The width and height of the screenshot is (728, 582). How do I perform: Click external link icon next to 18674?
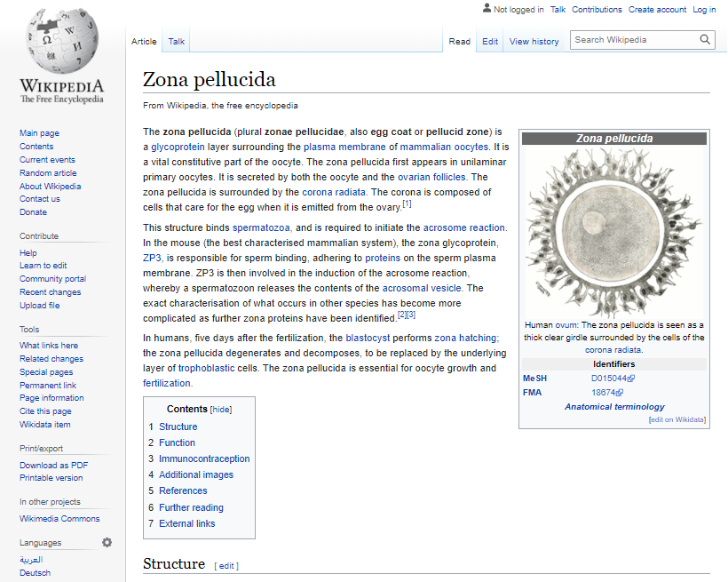pos(620,393)
